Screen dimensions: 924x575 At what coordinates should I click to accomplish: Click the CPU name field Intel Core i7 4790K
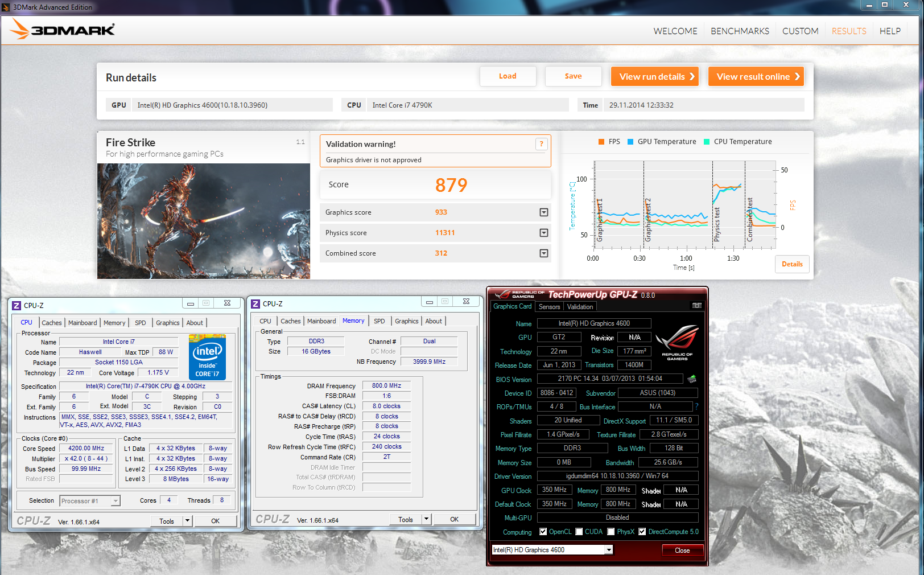point(468,105)
